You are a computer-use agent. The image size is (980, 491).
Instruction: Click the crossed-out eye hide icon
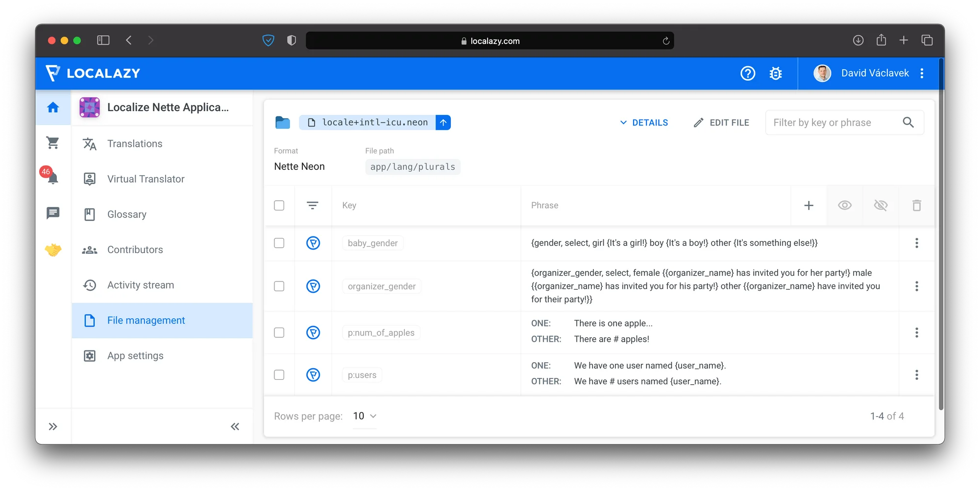(x=881, y=206)
